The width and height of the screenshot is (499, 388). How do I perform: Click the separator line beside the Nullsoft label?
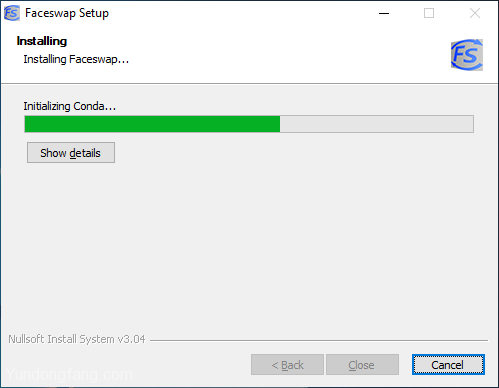(319, 340)
